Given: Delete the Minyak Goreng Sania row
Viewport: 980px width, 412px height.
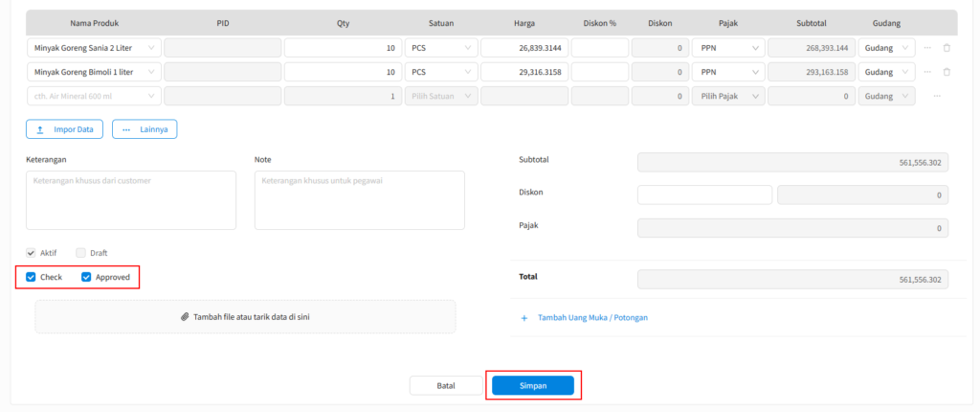Looking at the screenshot, I should click(947, 47).
